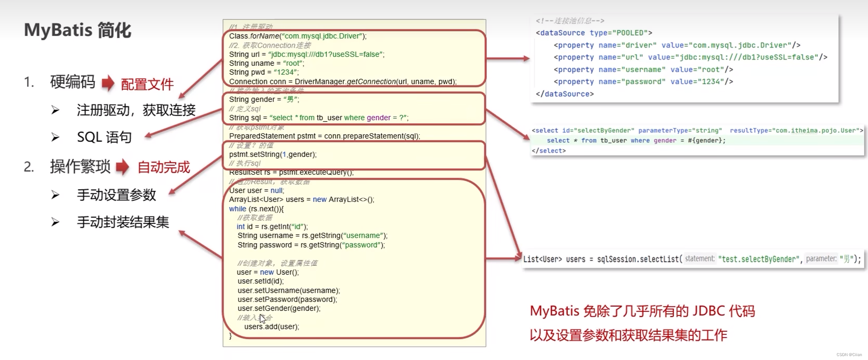Select the DriverManager.getConnection code line
This screenshot has width=868, height=360.
[x=343, y=82]
